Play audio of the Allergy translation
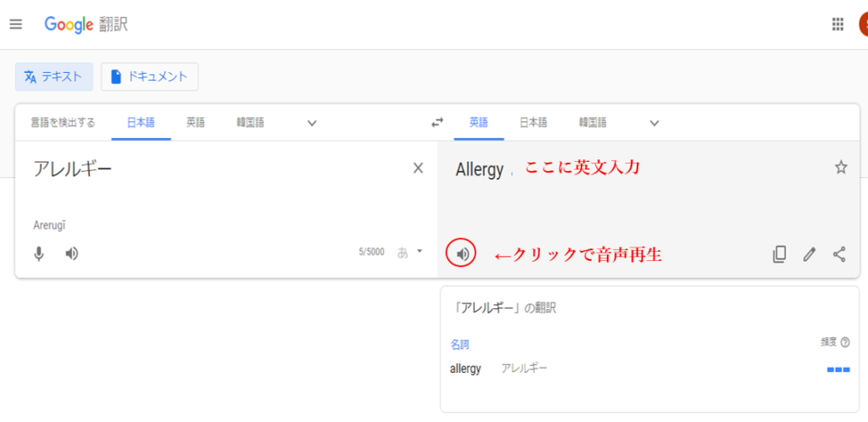 coord(462,253)
